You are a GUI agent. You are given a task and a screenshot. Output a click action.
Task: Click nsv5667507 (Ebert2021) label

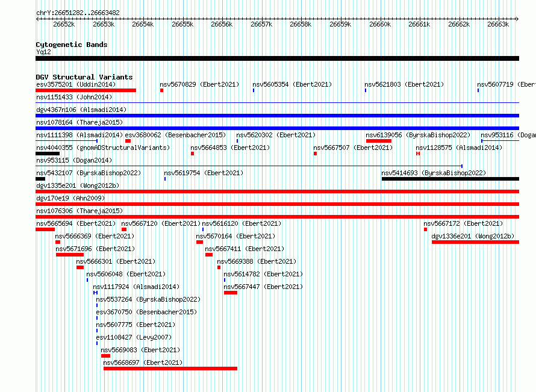[x=353, y=148]
